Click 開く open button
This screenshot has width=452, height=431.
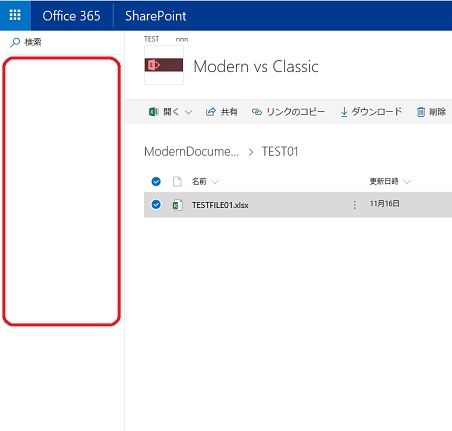click(171, 112)
